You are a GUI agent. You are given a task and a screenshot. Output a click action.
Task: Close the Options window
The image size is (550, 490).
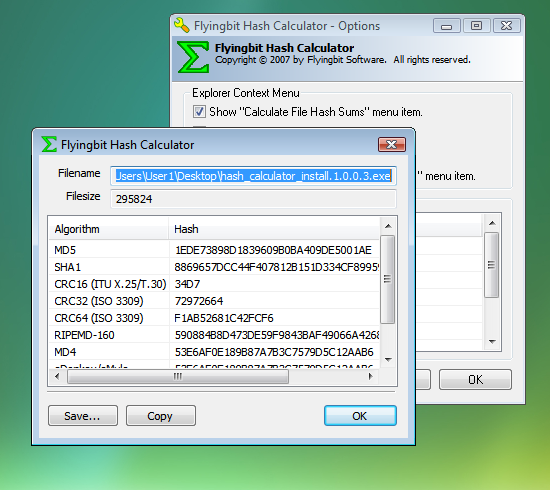pyautogui.click(x=507, y=26)
